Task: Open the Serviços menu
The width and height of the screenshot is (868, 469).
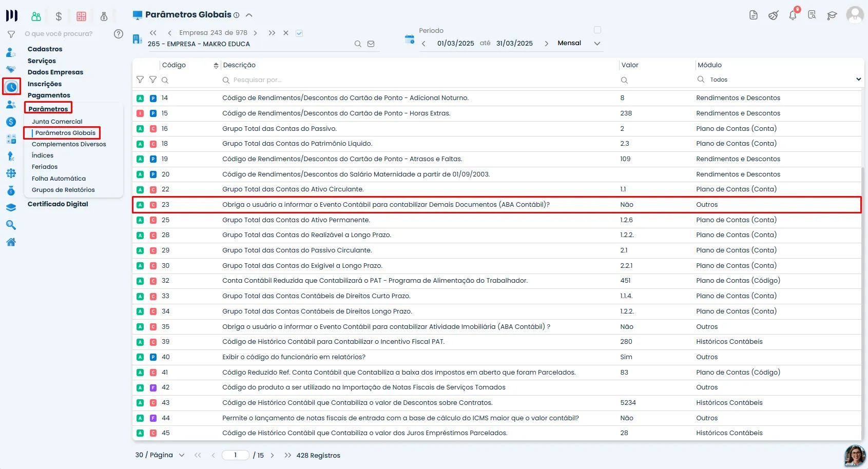Action: [42, 61]
